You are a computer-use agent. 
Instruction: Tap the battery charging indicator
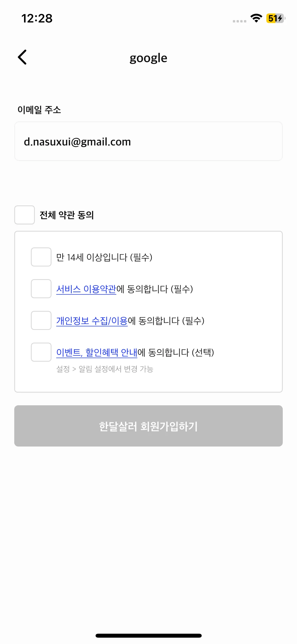coord(276,18)
